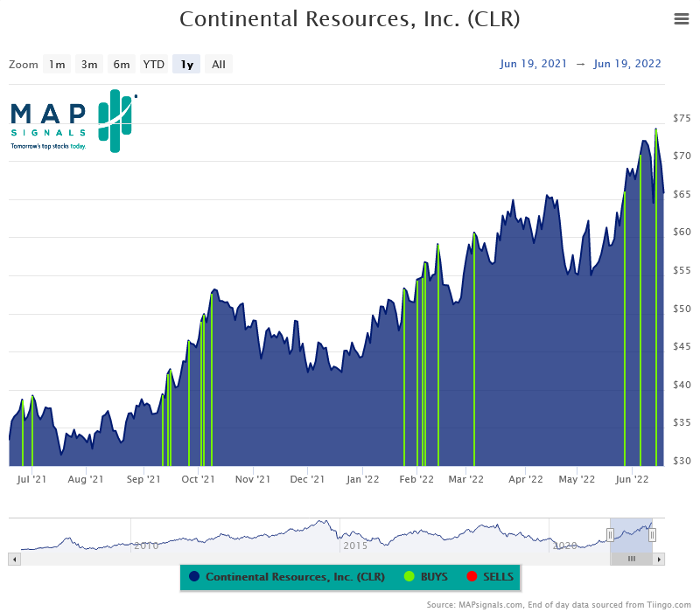
Task: Click the Apr '22 x-axis label
Action: 526,479
